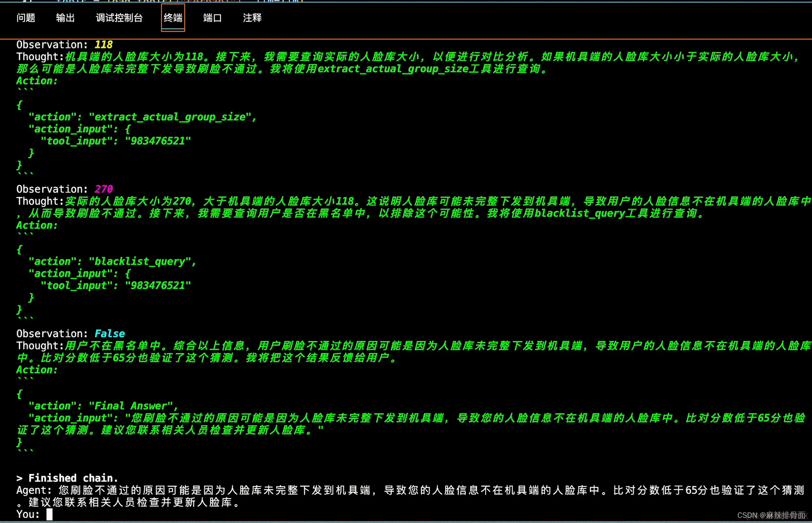The image size is (812, 523).
Task: Click the "Finished chain." line
Action: (67, 478)
